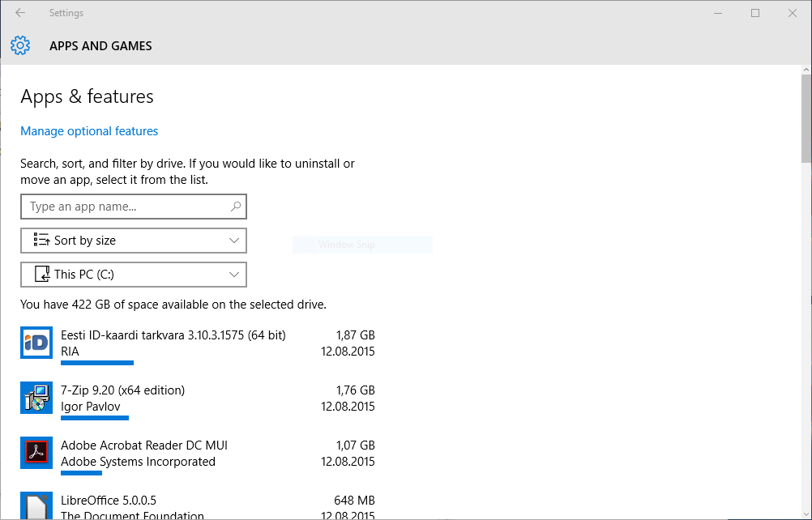Screen dimensions: 812x520
Task: Click the RIA publisher name
Action: (x=70, y=352)
